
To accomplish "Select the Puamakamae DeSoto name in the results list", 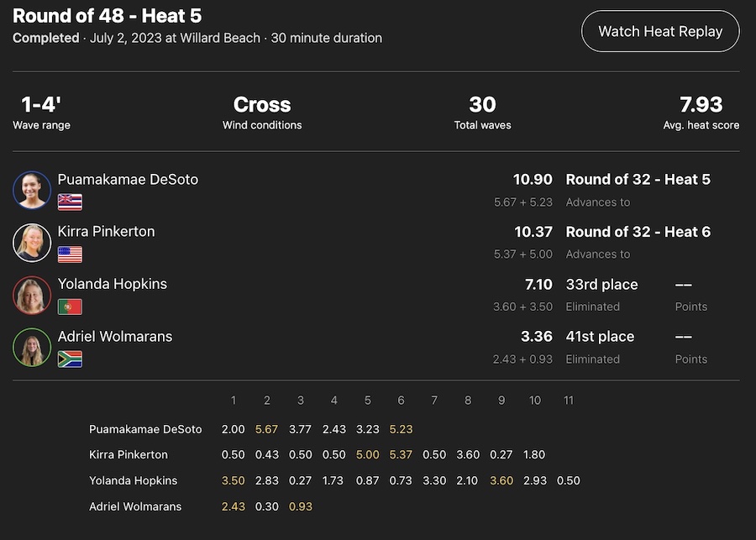I will tap(128, 180).
